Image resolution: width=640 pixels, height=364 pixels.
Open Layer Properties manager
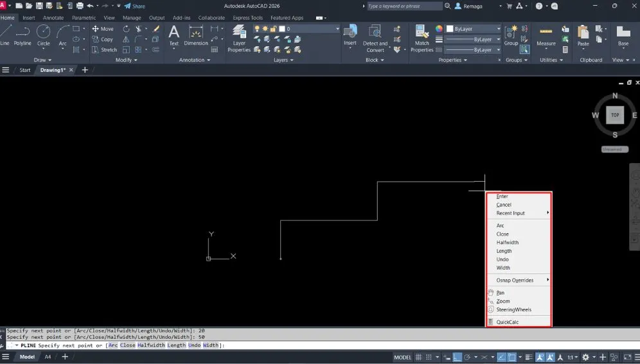[239, 37]
